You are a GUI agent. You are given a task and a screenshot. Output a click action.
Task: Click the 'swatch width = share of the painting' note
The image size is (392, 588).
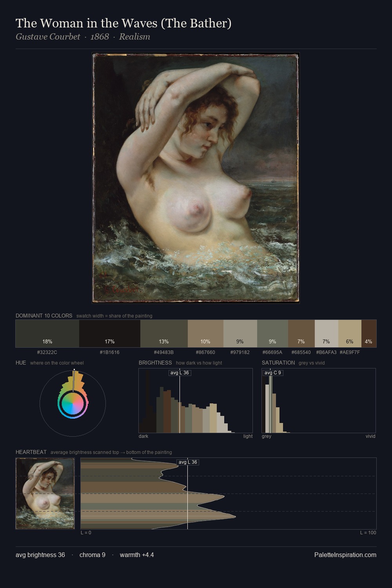114,316
